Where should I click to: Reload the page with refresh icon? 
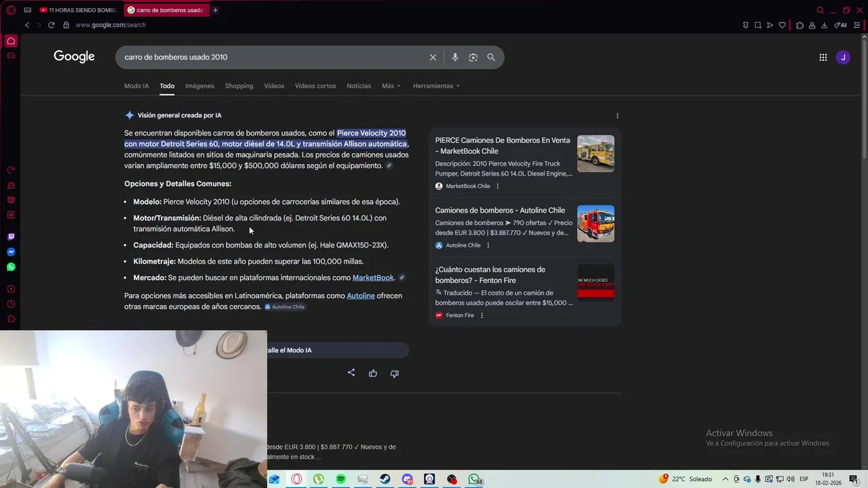[51, 25]
